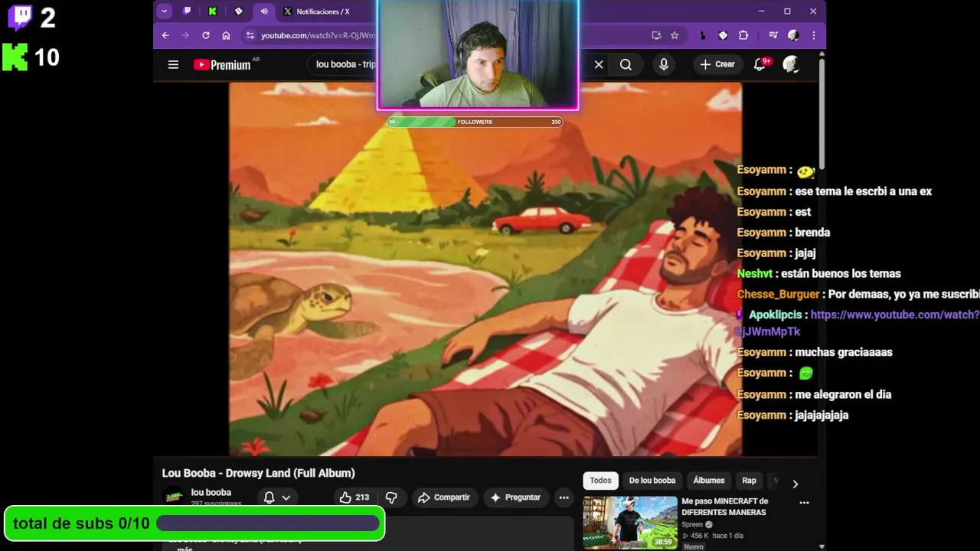Click the youtube.com URL address bar
Viewport: 980px width, 551px height.
317,35
